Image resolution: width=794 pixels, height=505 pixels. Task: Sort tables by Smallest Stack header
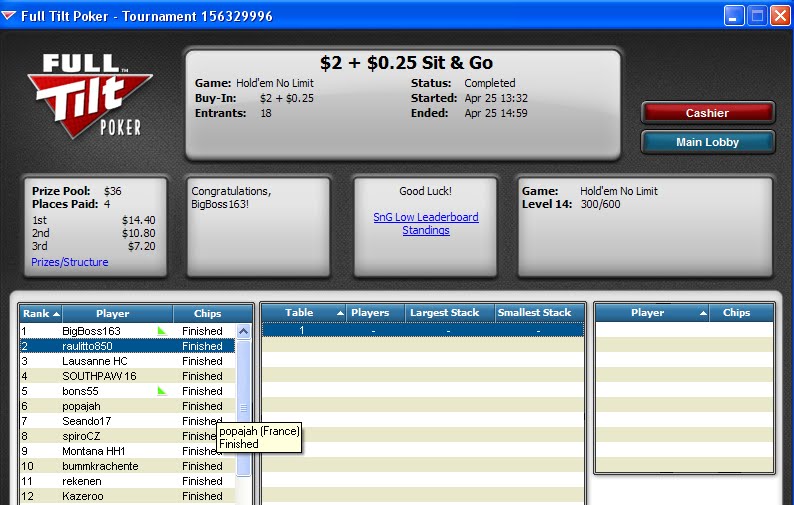[x=539, y=313]
